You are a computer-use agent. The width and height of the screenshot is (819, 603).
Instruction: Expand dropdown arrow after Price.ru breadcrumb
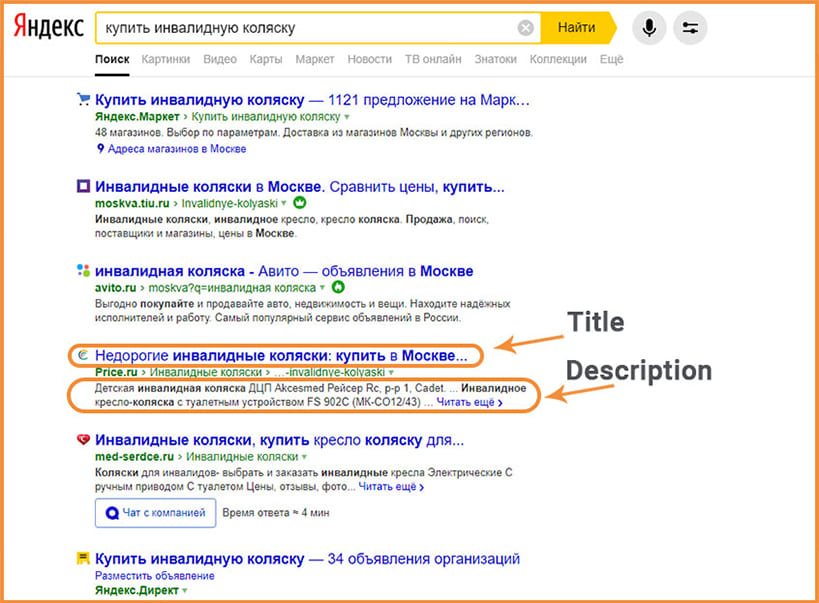(x=391, y=373)
